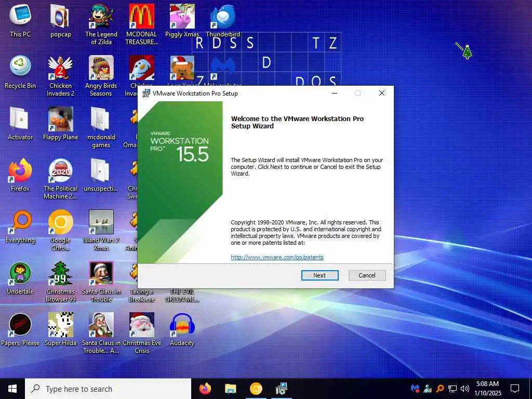Select Christmas Browser 99 shortcut
The height and width of the screenshot is (399, 532).
[x=60, y=282]
